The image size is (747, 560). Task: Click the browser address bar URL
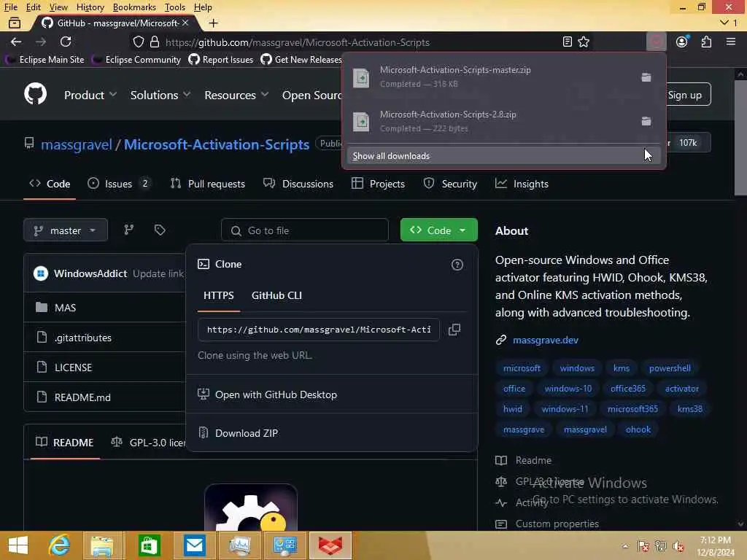tap(298, 42)
